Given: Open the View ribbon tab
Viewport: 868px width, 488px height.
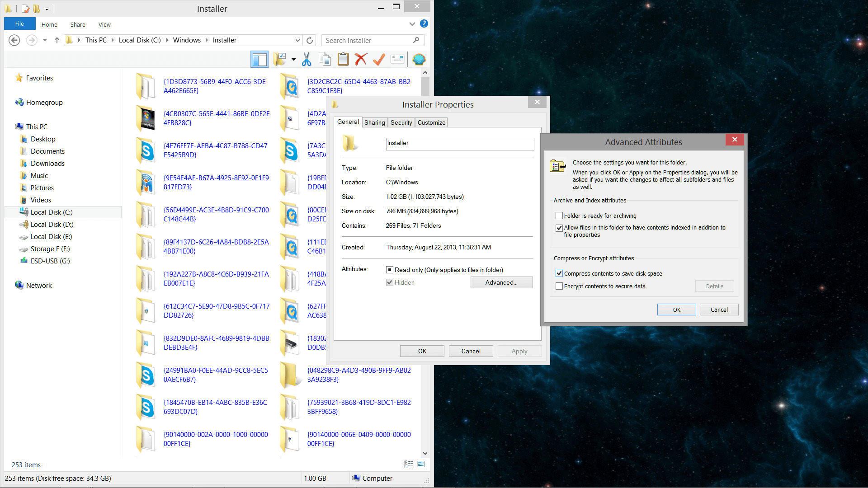Looking at the screenshot, I should (104, 24).
